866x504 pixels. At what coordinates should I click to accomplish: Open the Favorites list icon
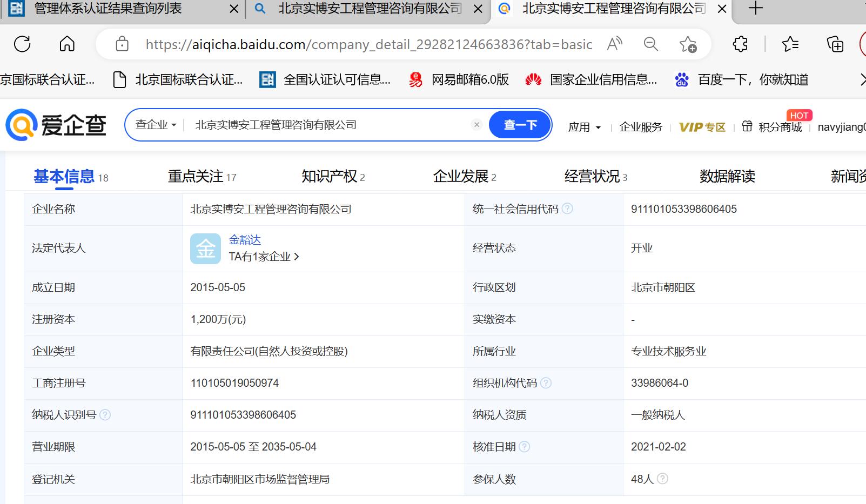click(790, 44)
